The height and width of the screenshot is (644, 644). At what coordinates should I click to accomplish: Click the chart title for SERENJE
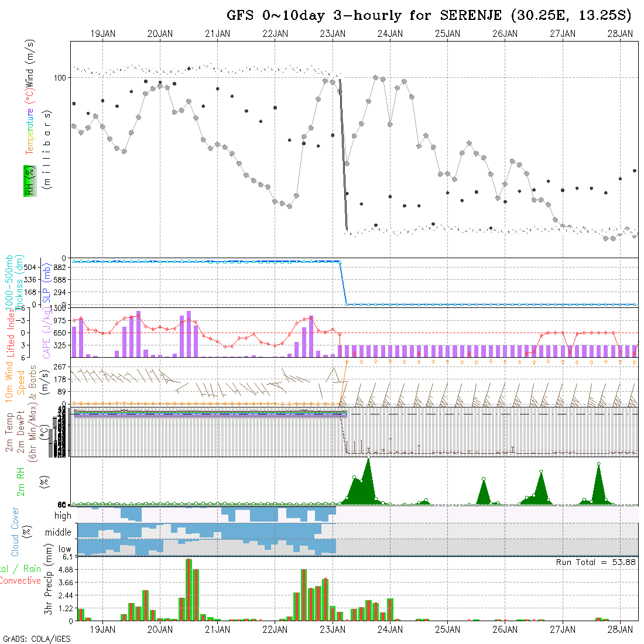[429, 15]
